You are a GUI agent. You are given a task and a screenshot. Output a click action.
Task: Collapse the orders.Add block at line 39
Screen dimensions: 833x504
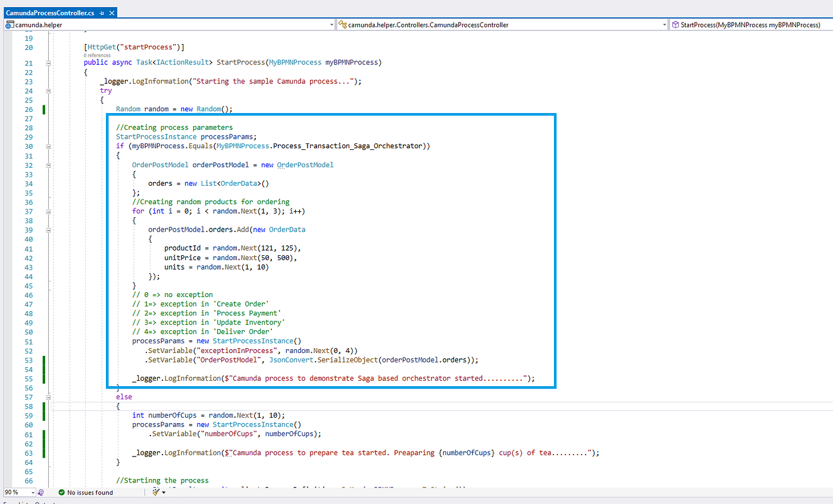[48, 230]
